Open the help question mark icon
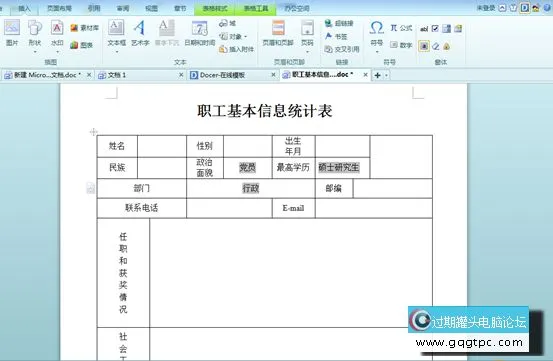This screenshot has width=553, height=361. pos(547,8)
